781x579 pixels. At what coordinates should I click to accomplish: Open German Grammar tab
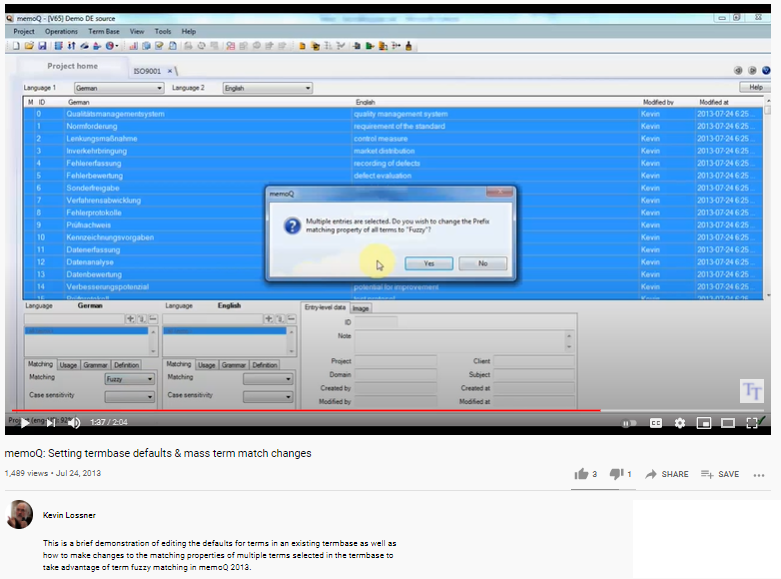click(x=95, y=365)
